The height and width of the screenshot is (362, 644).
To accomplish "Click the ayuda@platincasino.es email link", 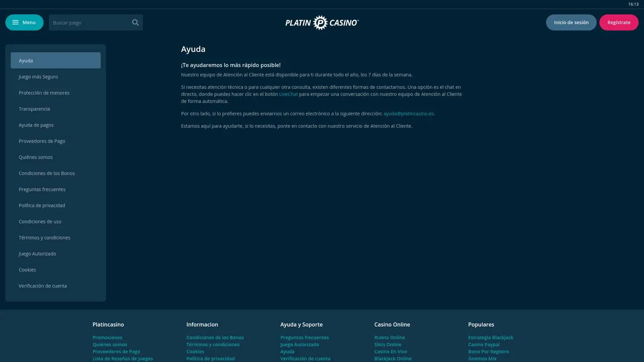I will pos(408,114).
